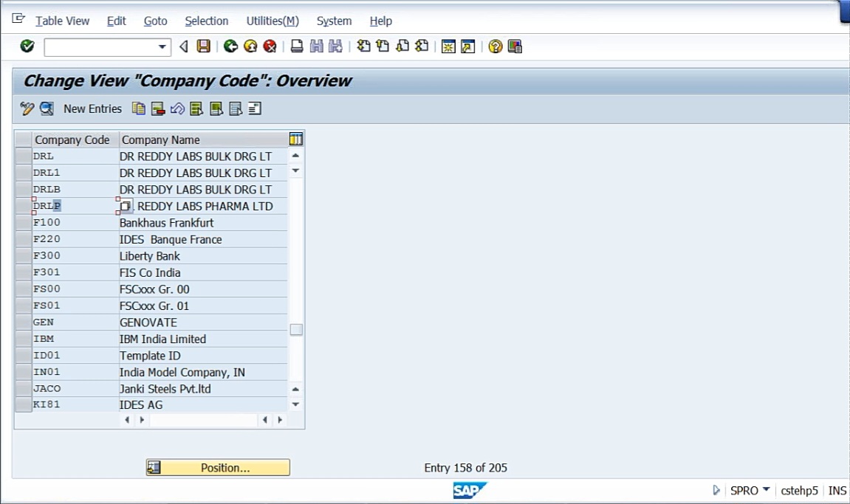Click the rightmost application toolbar list icon

tap(255, 109)
